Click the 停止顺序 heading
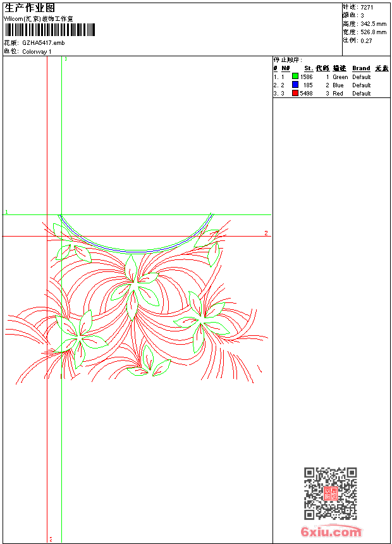The width and height of the screenshot is (392, 544). coord(288,60)
